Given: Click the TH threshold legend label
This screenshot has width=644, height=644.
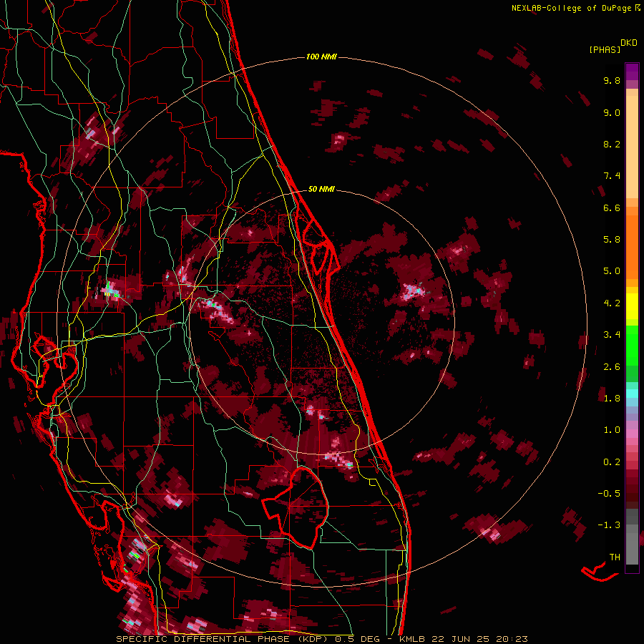Looking at the screenshot, I should tap(615, 557).
